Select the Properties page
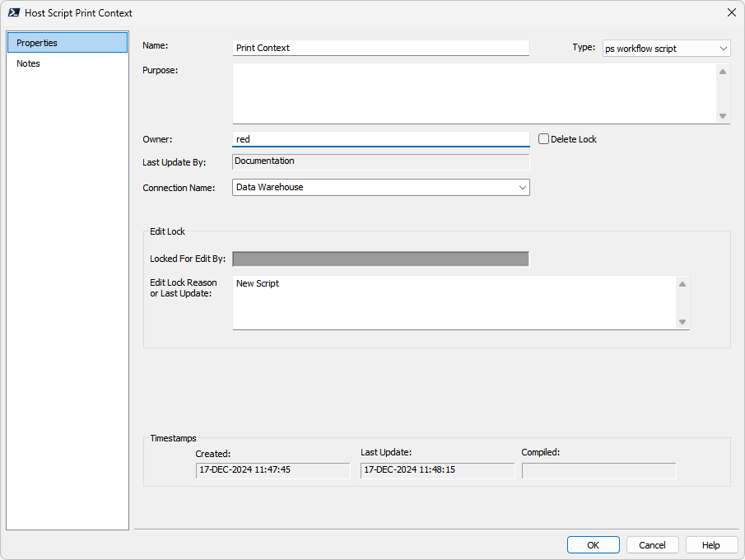 click(67, 43)
